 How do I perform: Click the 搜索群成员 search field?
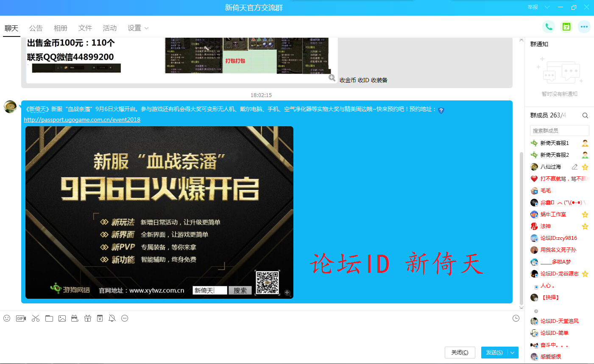tap(559, 131)
